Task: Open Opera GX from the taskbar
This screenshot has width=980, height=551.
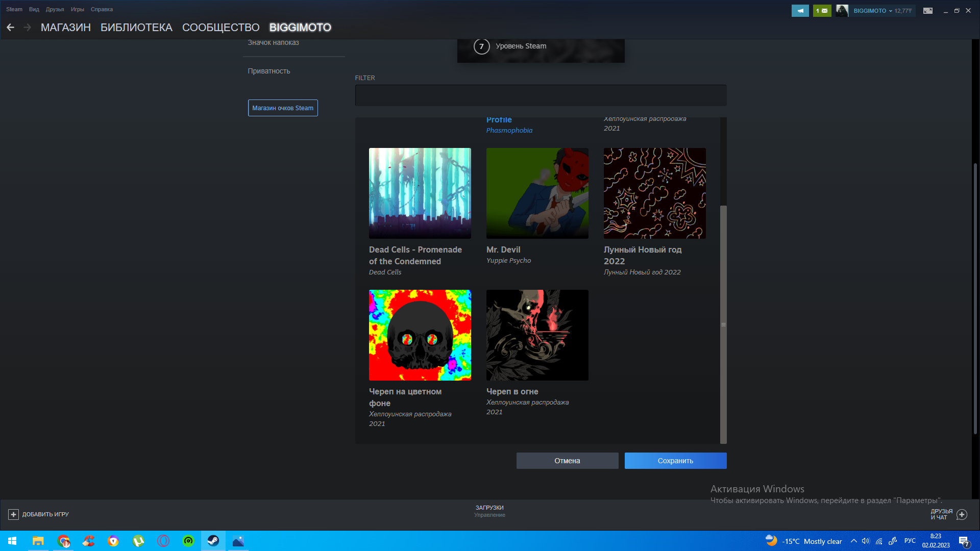Action: tap(163, 541)
